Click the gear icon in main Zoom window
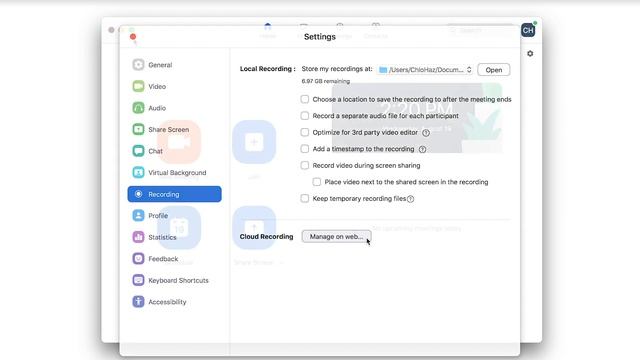 (x=530, y=53)
